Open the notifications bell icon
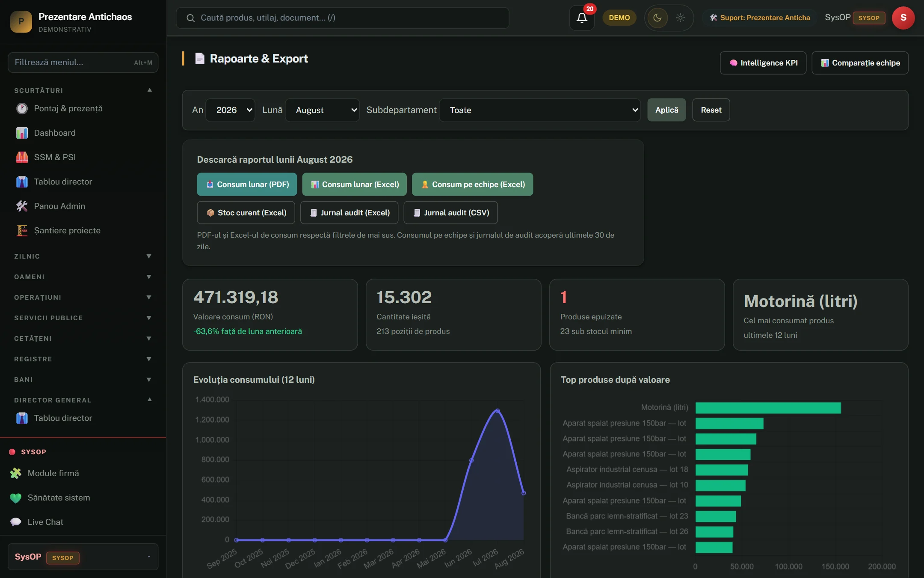Screen dimensions: 924x578 click(x=582, y=18)
